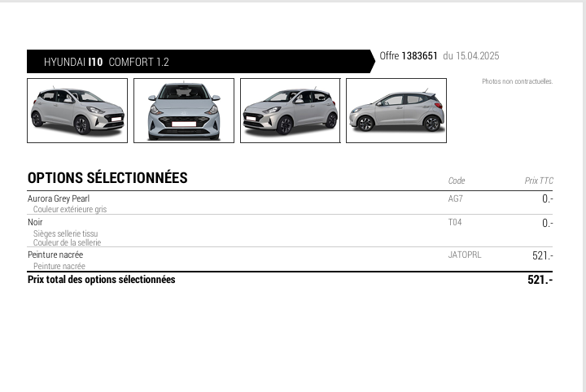Select the 'Couleur extérieure gris' description

[x=70, y=209]
